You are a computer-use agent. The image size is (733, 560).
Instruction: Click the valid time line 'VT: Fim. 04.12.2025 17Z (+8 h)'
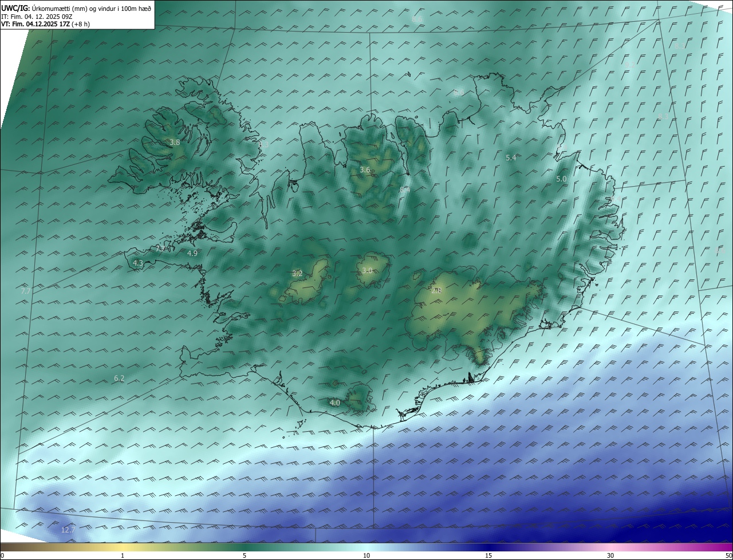tap(46, 24)
